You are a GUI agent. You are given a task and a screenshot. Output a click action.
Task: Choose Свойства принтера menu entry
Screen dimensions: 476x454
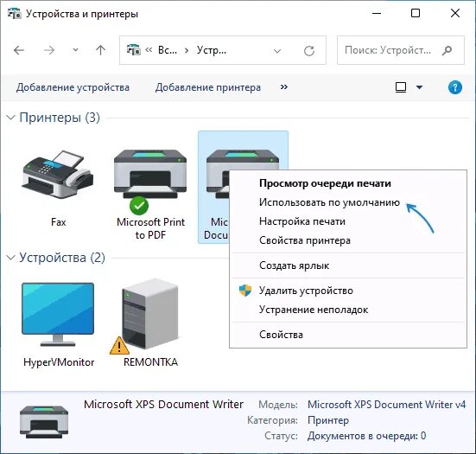tap(305, 240)
